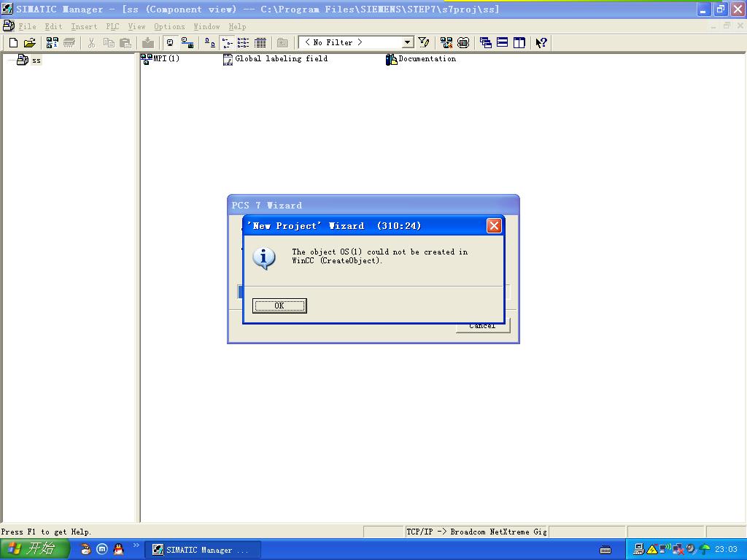747x560 pixels.
Task: Toggle the Offline view toolbar icon
Action: (x=187, y=43)
